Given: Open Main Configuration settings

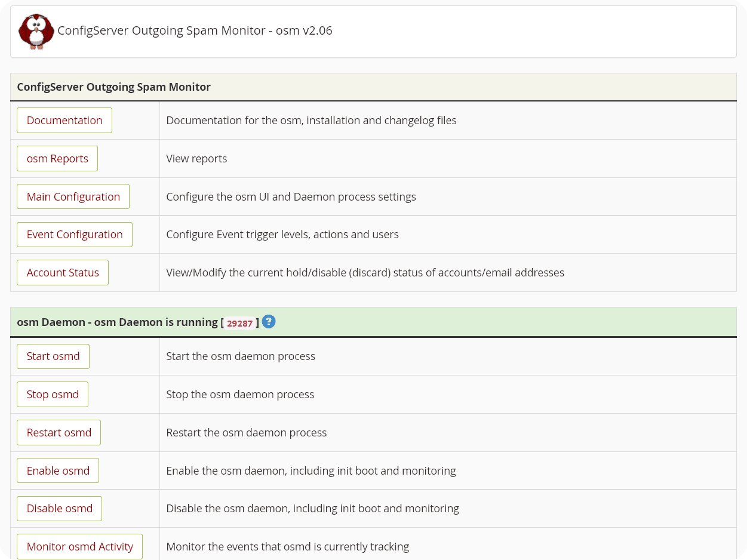Looking at the screenshot, I should [x=73, y=196].
